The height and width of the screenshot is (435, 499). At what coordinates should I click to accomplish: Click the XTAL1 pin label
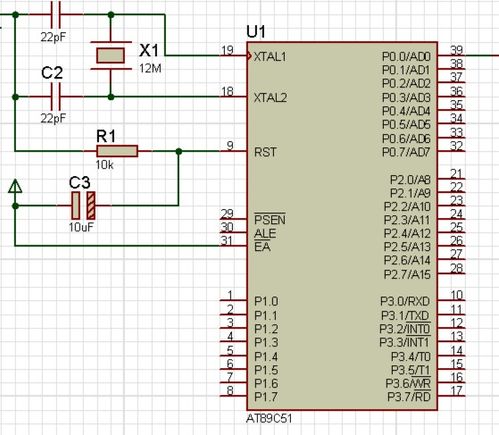click(x=270, y=57)
